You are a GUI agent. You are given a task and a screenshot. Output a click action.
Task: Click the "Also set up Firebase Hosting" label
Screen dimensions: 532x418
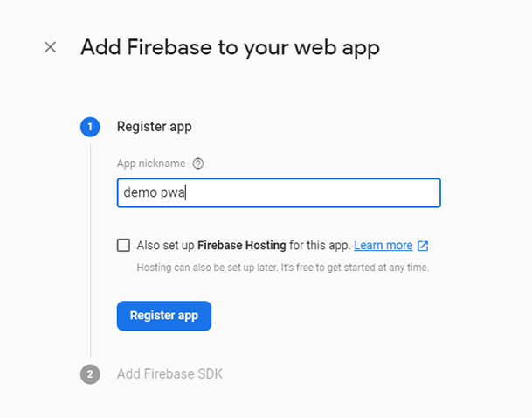(166, 246)
